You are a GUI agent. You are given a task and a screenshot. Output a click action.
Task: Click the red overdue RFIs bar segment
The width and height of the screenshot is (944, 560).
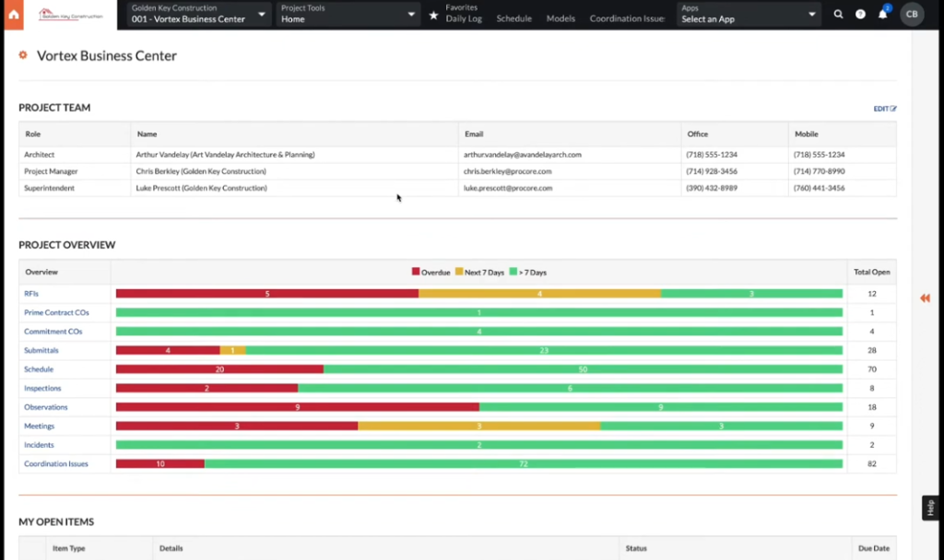267,294
